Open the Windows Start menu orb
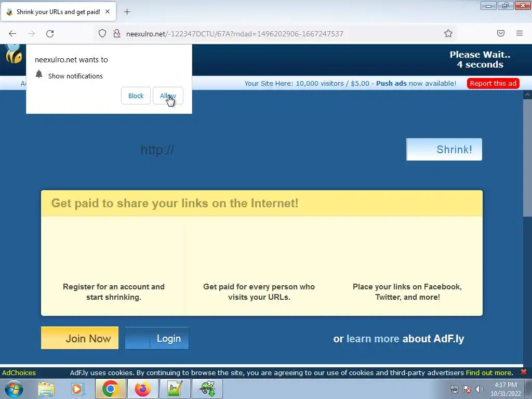Viewport: 532px width, 399px height. (x=14, y=389)
